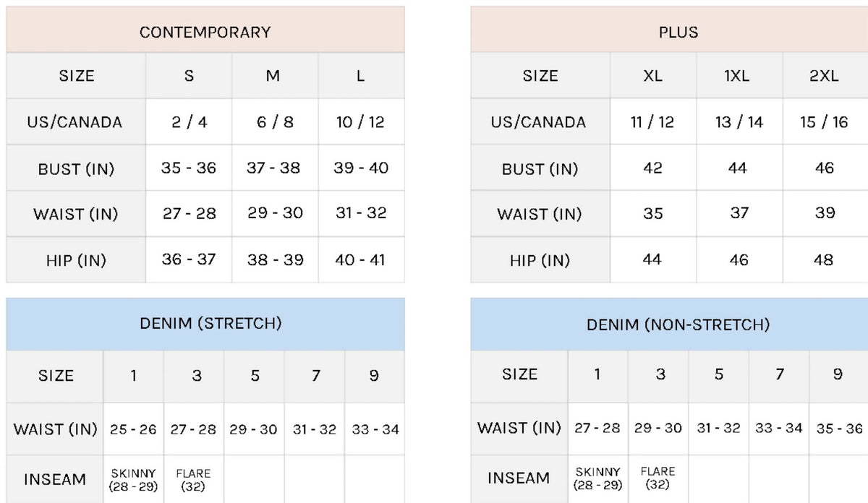Screen dimensions: 868x503
Task: Click stretch denim waist 33 - 34
Action: (375, 429)
